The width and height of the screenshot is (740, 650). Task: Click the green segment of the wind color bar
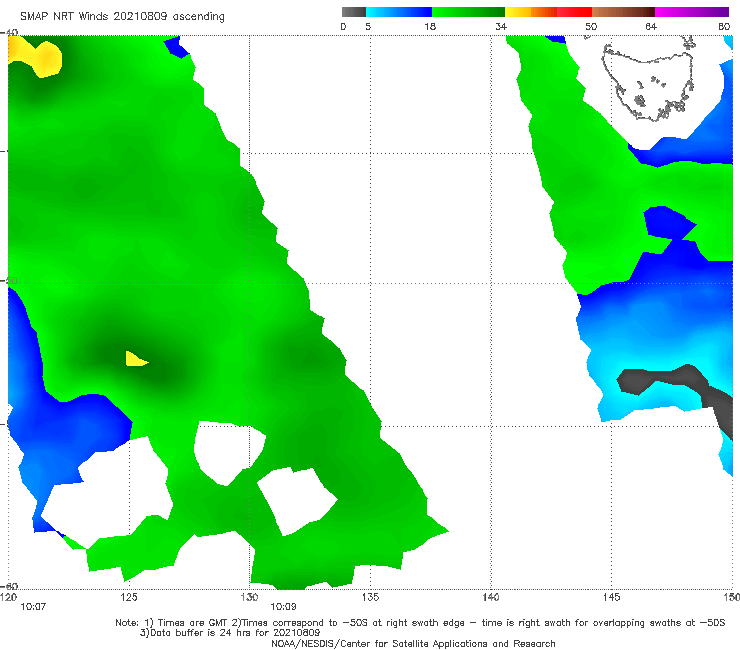tap(469, 12)
